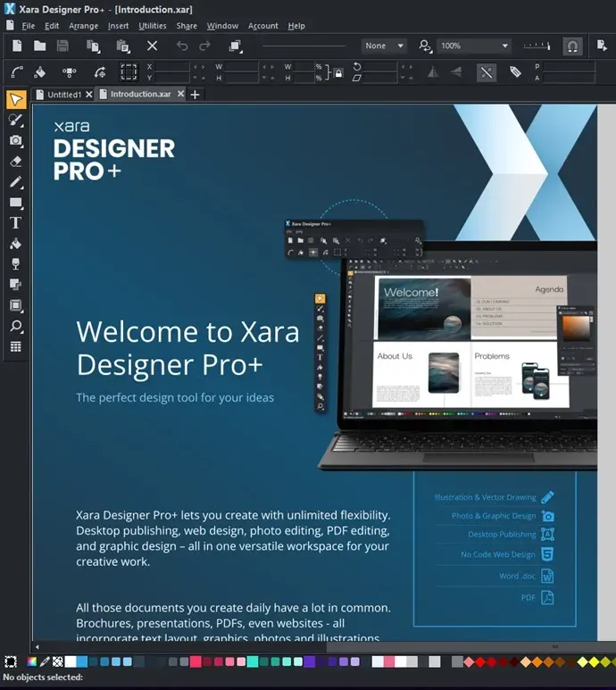Select the pencil drawing tool

coord(16,182)
